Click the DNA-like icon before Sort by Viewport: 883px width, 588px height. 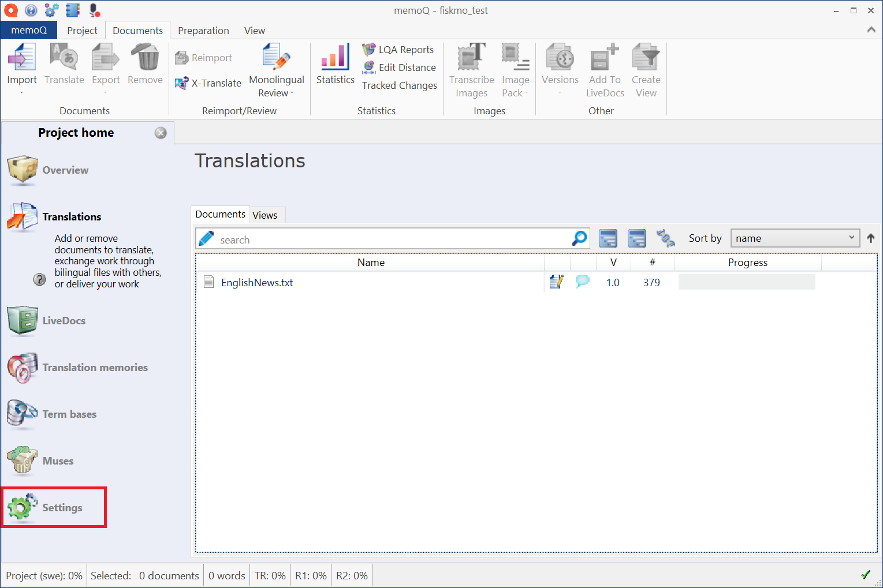[666, 238]
